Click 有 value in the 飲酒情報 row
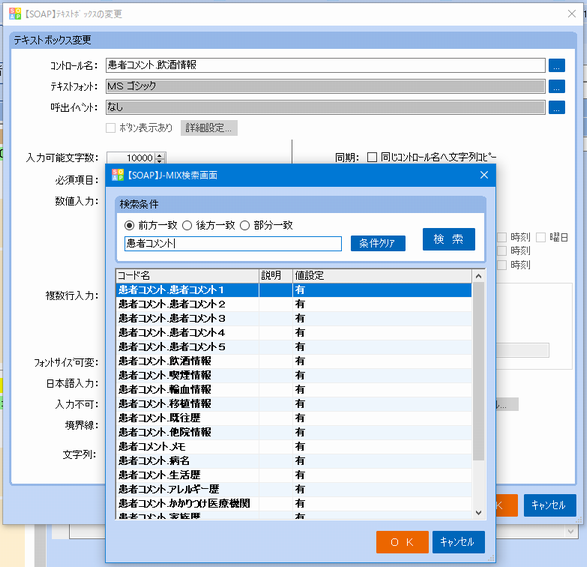The width and height of the screenshot is (587, 567). coord(300,361)
